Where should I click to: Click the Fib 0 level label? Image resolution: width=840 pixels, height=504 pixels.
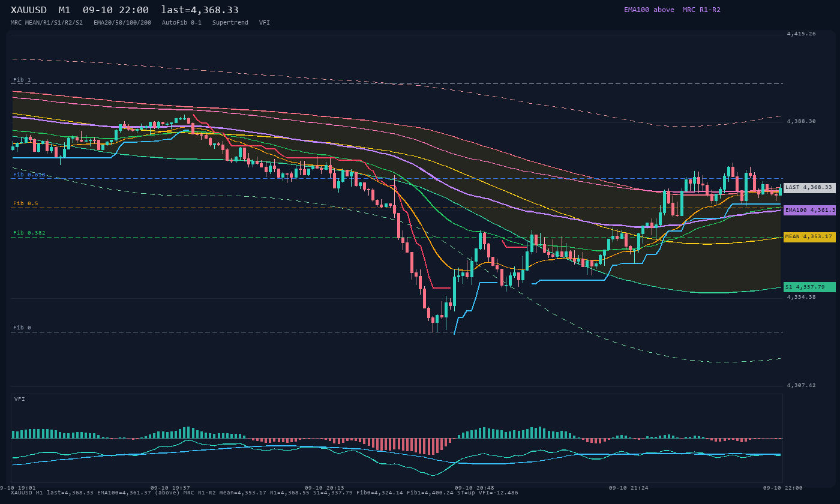point(22,328)
